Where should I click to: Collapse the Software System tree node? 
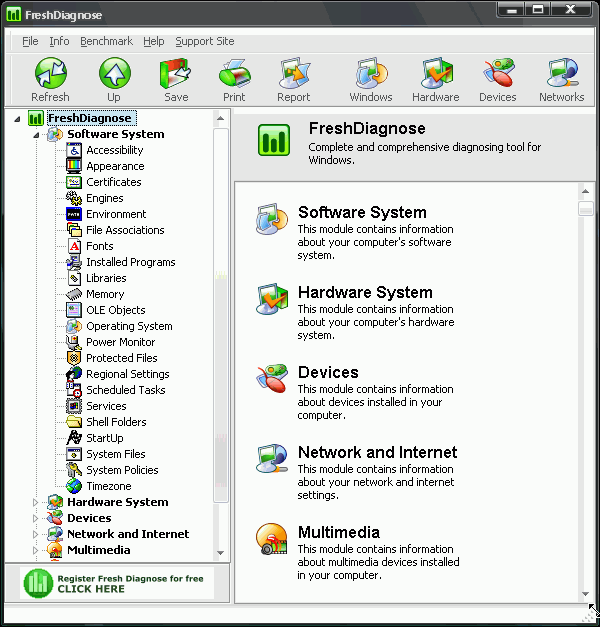pos(36,135)
